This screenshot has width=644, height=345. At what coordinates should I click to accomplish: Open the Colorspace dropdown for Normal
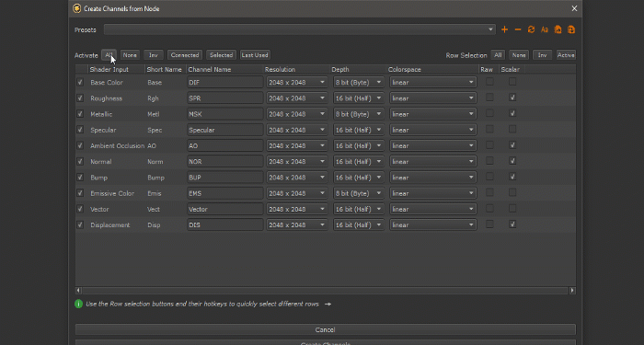(x=433, y=161)
